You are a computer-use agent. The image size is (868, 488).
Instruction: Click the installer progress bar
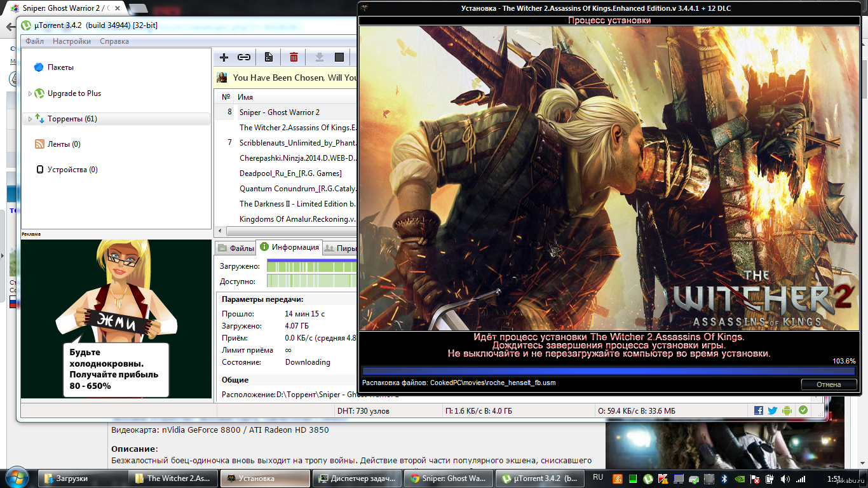click(x=609, y=371)
